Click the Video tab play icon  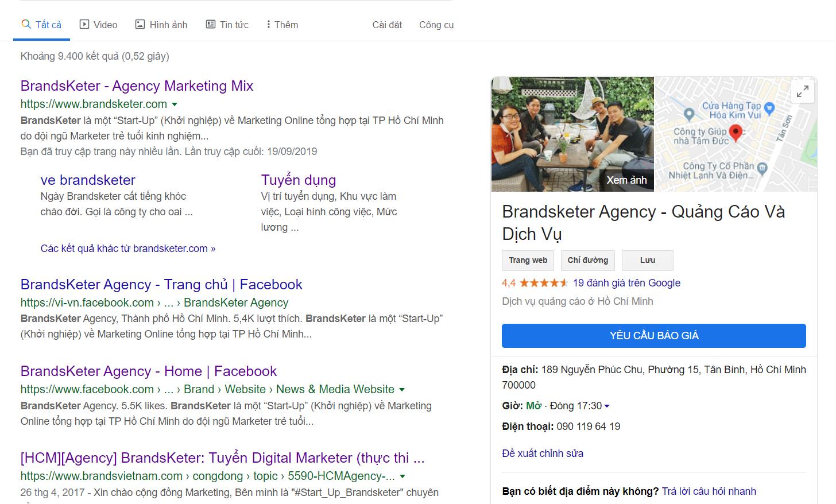[x=84, y=25]
